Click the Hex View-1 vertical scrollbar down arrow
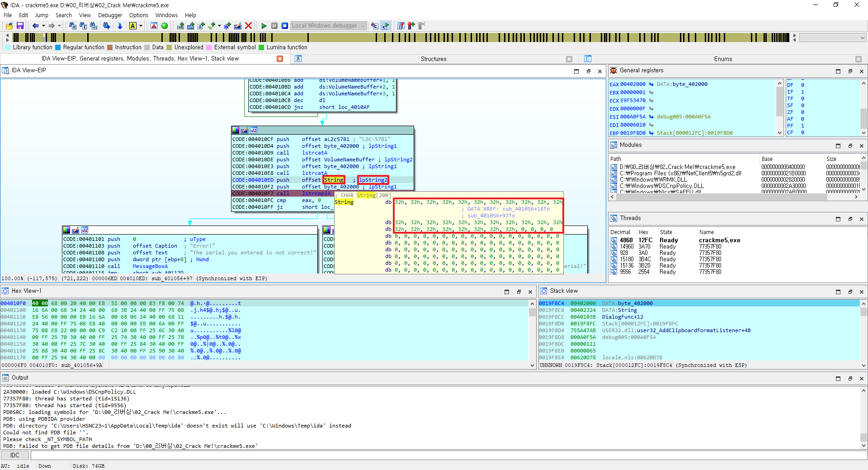868x470 pixels. pyautogui.click(x=532, y=365)
